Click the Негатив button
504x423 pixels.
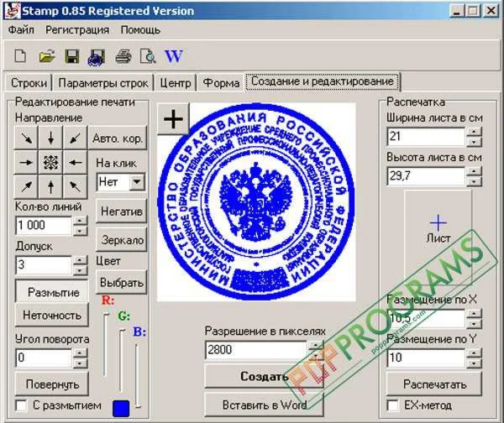[x=122, y=211]
